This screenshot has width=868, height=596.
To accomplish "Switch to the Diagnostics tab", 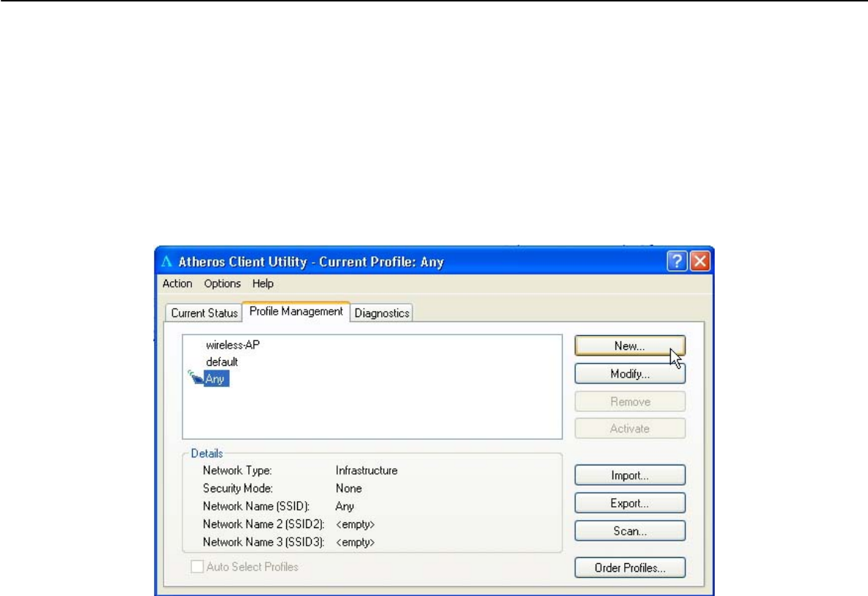I will pyautogui.click(x=382, y=313).
